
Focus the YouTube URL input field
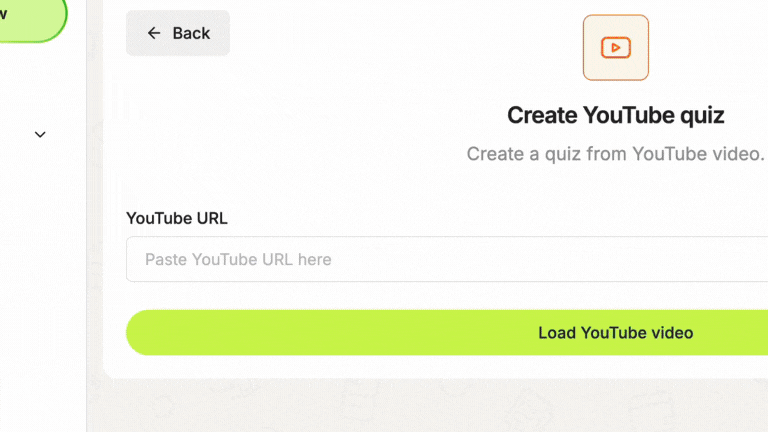tap(447, 259)
